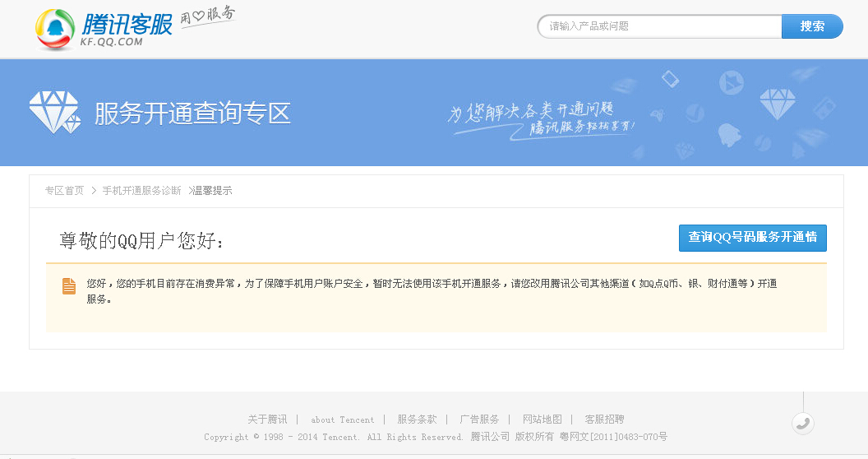Open 手机开通服务诊断 breadcrumb link
The width and height of the screenshot is (868, 459).
coord(141,191)
